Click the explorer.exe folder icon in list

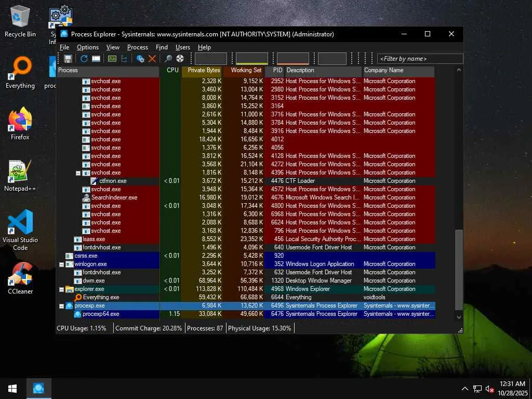70,289
